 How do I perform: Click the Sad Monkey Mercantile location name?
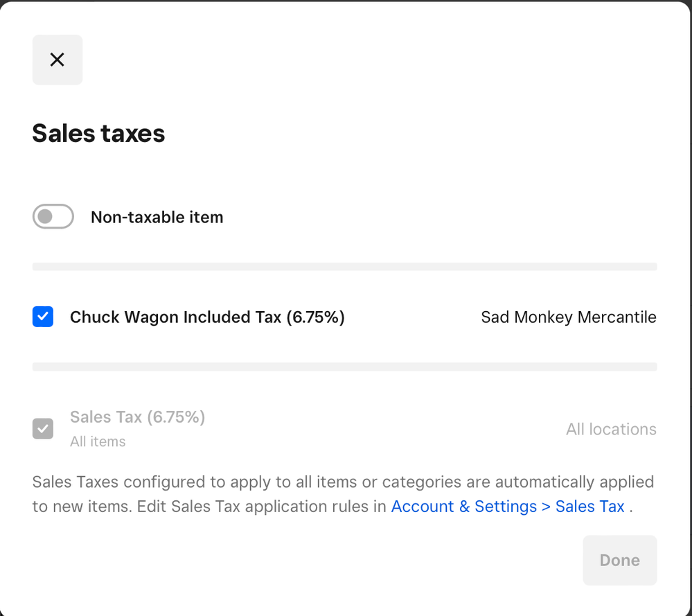pyautogui.click(x=568, y=317)
